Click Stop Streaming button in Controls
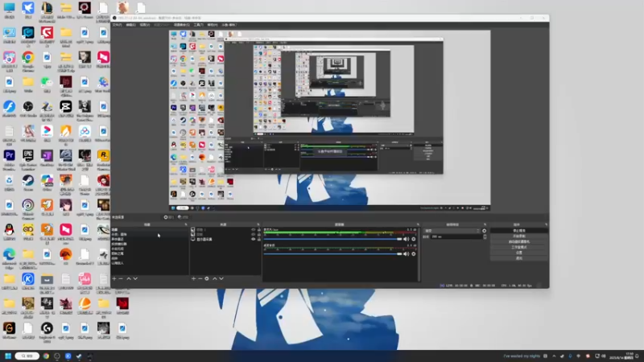This screenshot has height=362, width=644. pyautogui.click(x=518, y=231)
